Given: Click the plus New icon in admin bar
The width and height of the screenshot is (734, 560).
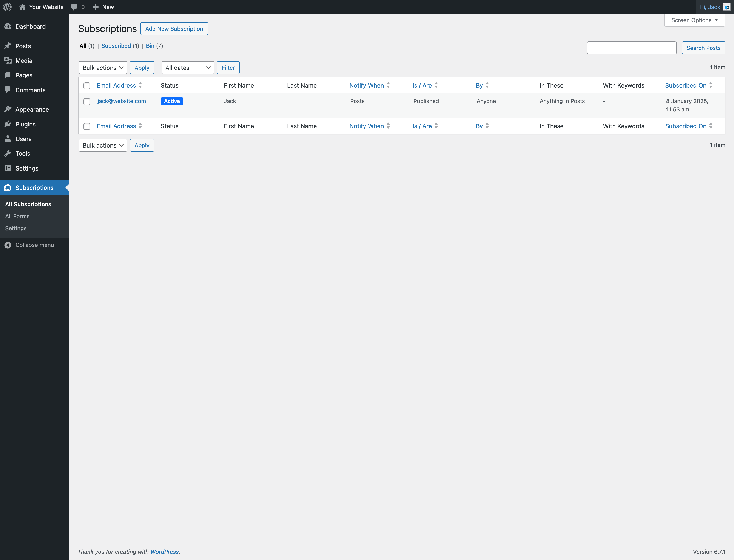Looking at the screenshot, I should tap(96, 7).
